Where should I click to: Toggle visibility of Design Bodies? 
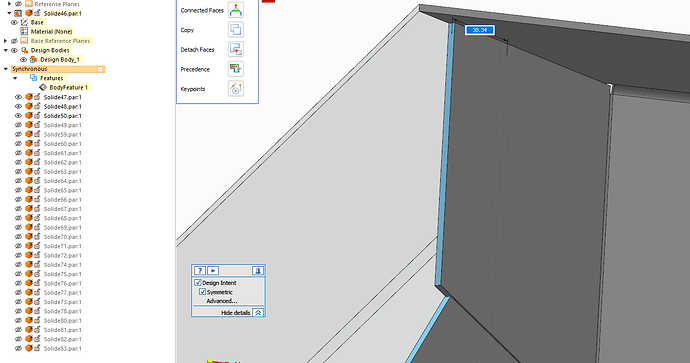pyautogui.click(x=14, y=50)
